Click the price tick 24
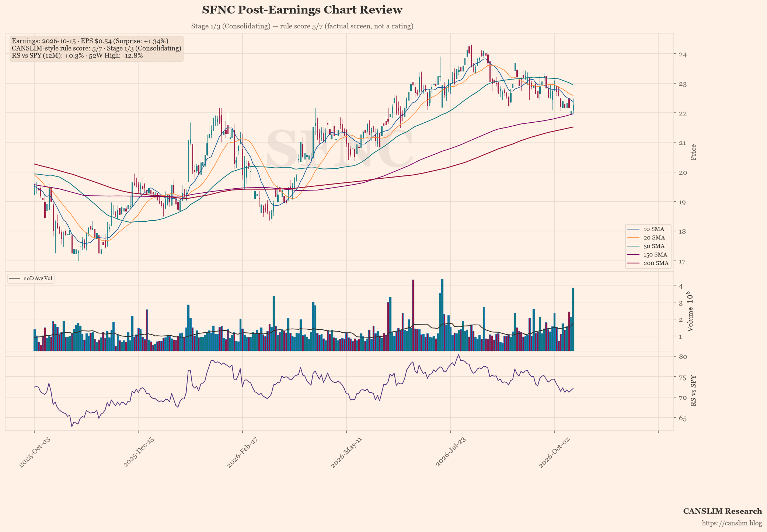 [683, 55]
